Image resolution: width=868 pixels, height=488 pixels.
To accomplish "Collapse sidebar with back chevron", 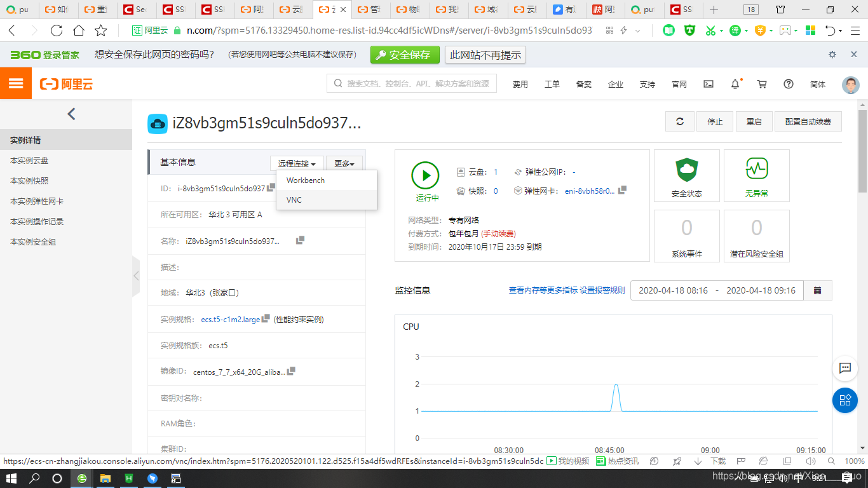I will (x=71, y=114).
